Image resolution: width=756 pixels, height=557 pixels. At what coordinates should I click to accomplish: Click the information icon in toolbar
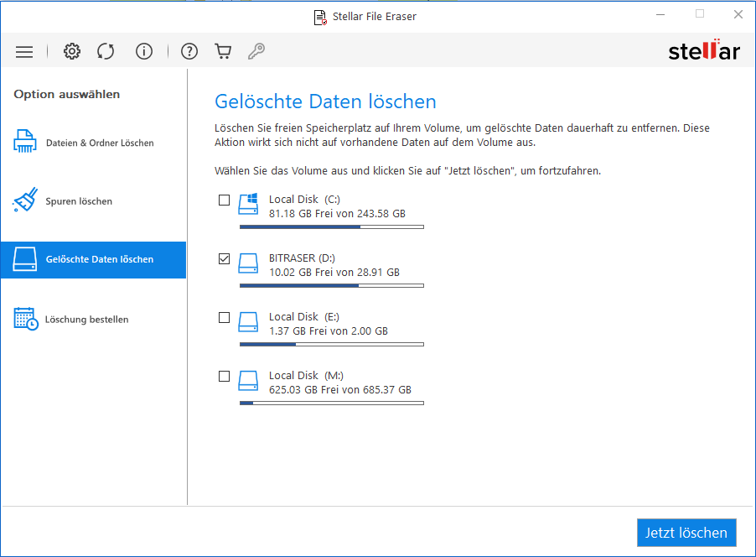point(144,51)
